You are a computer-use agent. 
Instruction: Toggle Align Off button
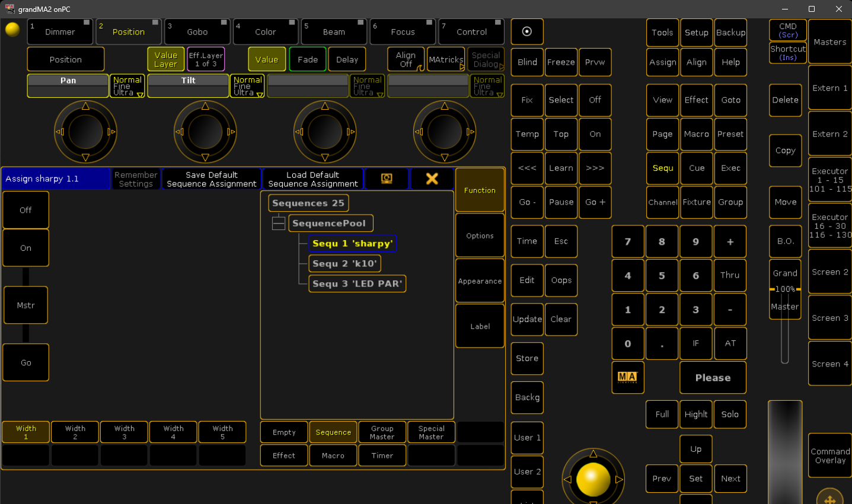click(406, 59)
